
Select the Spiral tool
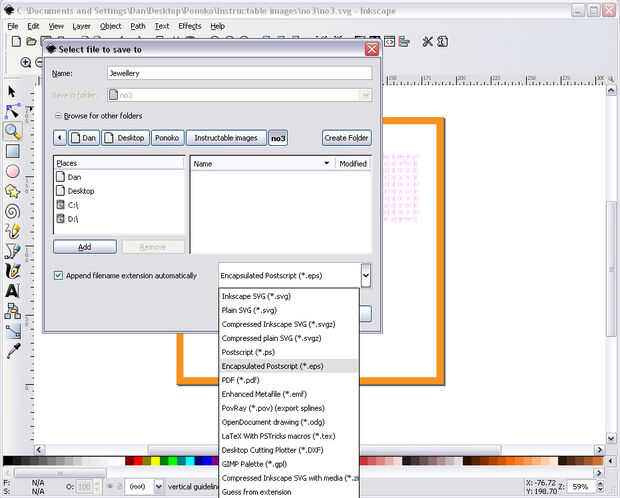13,211
